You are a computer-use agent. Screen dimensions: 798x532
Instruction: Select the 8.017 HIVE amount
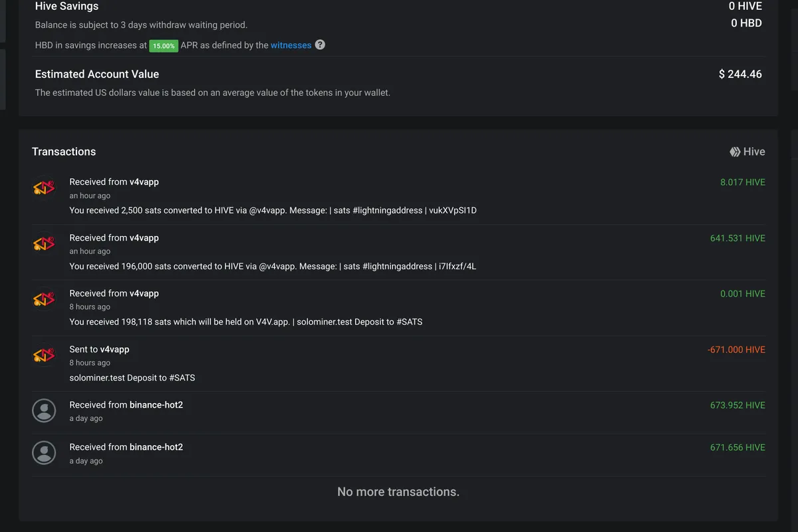743,182
